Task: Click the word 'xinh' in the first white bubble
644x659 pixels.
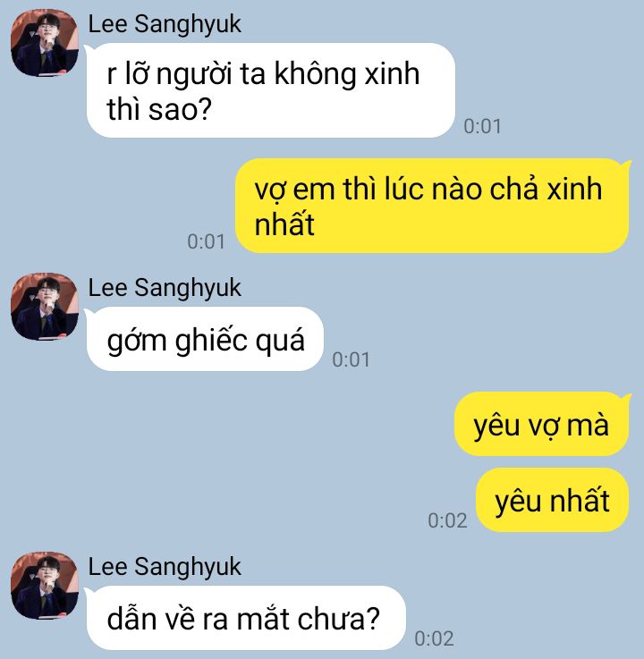Action: coord(392,74)
